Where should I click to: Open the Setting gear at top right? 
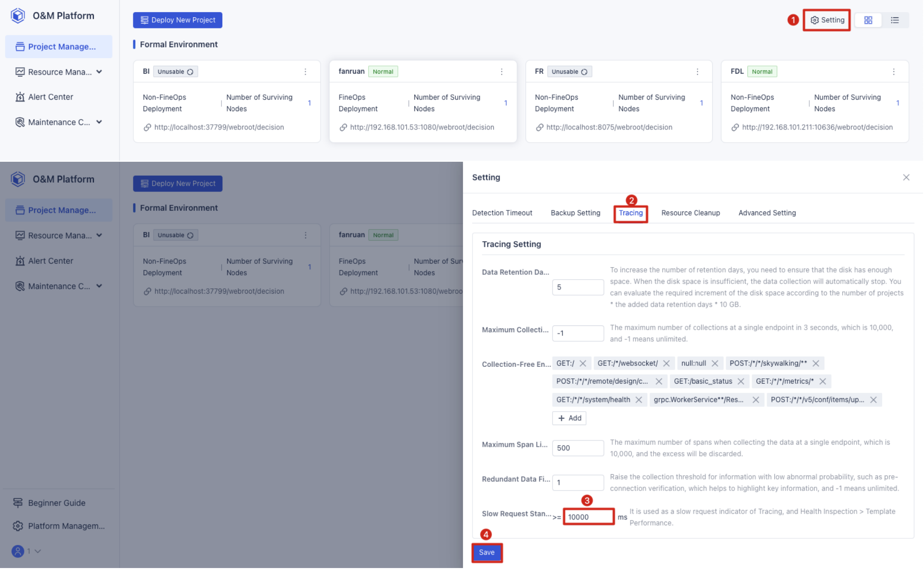click(x=826, y=20)
